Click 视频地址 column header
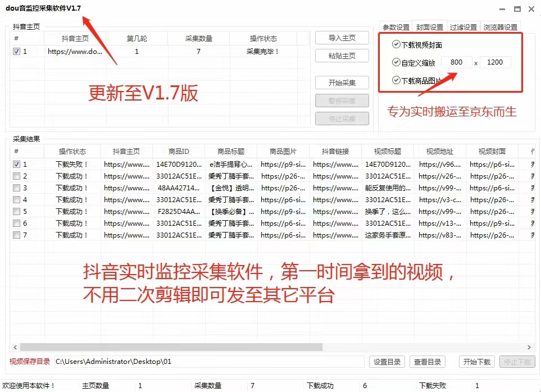The width and height of the screenshot is (541, 392). (x=439, y=152)
